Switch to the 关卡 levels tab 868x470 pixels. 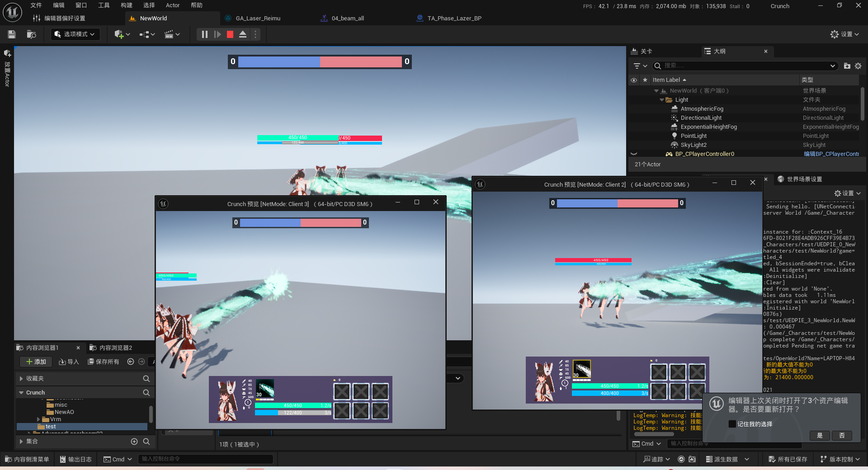tap(646, 52)
